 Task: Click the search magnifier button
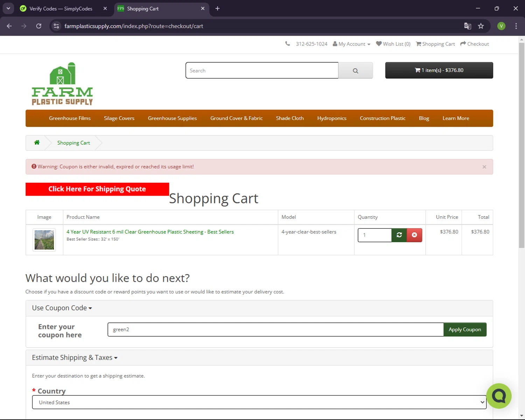355,71
